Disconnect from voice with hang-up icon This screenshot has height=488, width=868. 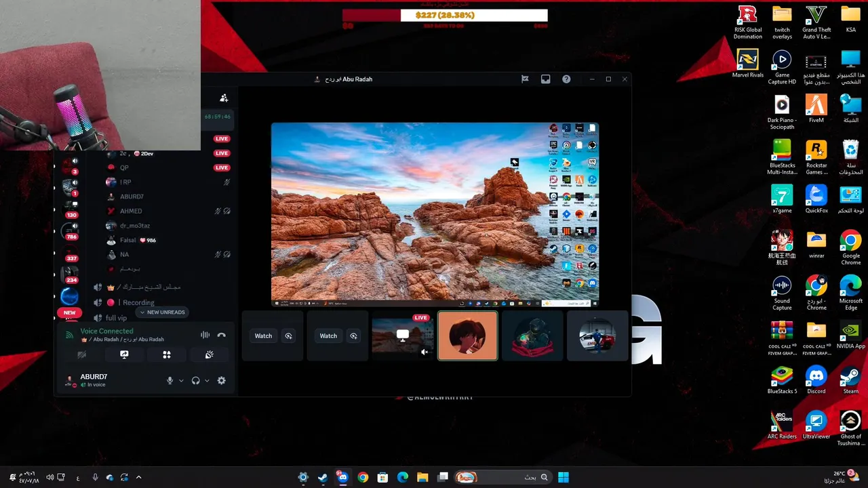[221, 335]
